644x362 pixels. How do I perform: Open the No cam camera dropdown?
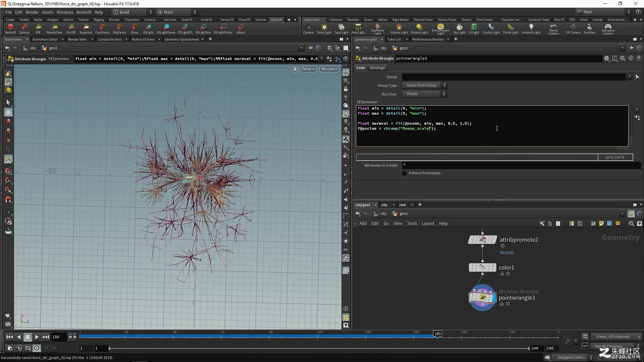click(x=329, y=69)
